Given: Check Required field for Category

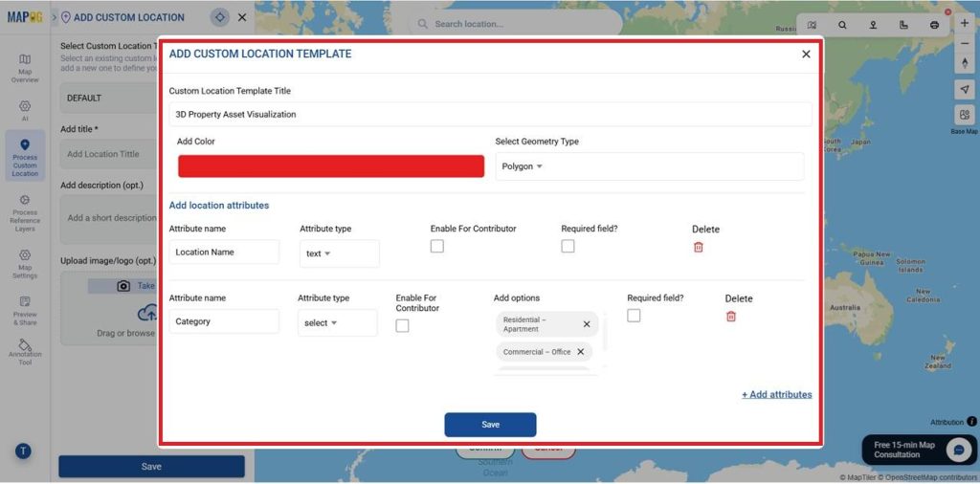Looking at the screenshot, I should pos(634,316).
